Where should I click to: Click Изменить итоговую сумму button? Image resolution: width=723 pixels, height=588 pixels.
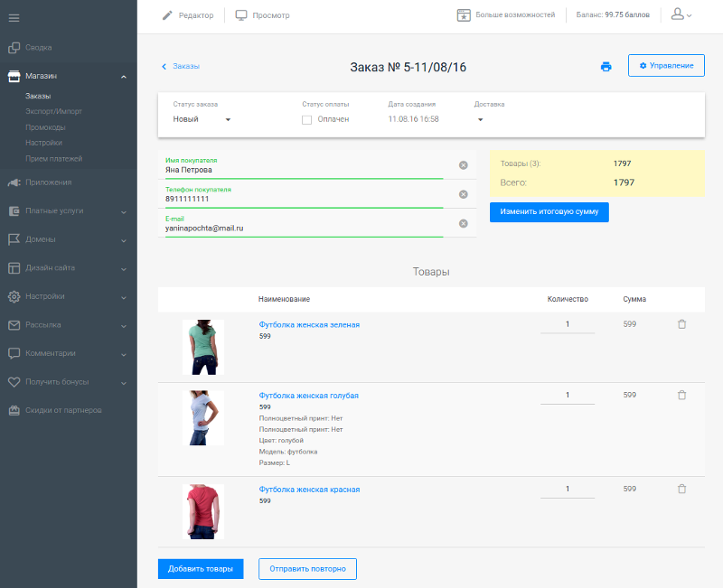pyautogui.click(x=549, y=212)
